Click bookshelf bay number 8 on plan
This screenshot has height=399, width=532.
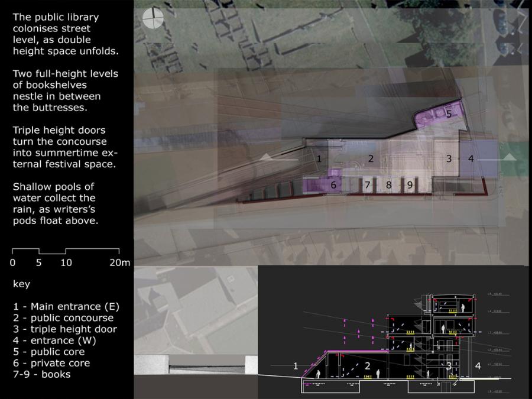[388, 185]
